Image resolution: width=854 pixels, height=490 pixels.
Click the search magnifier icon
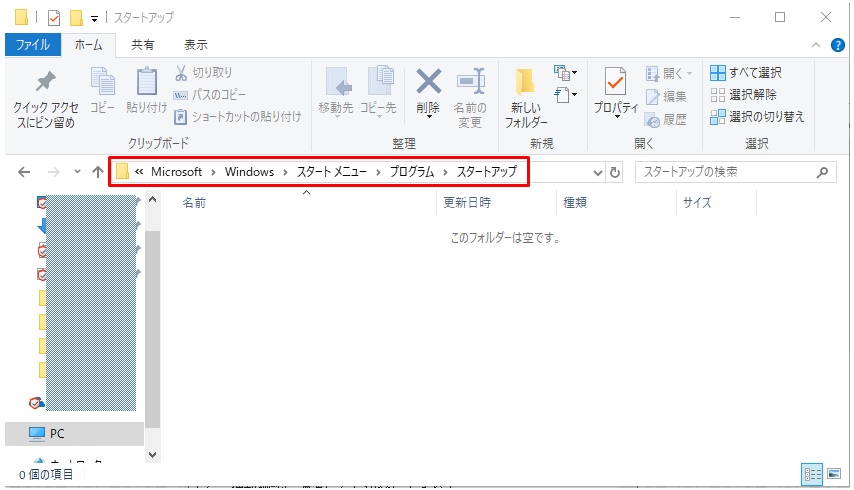[822, 172]
